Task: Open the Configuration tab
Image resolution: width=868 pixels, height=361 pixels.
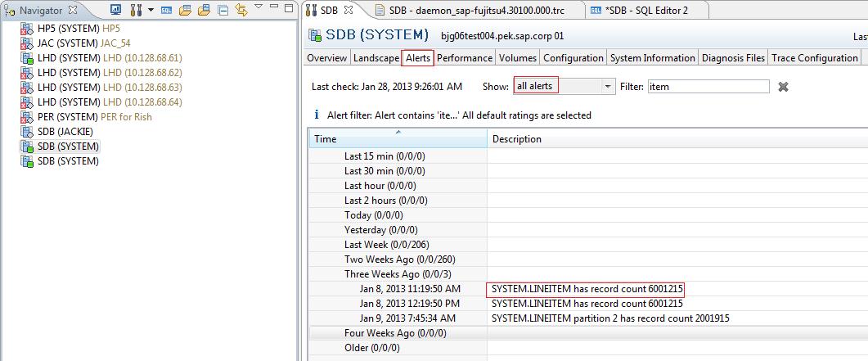Action: point(573,57)
